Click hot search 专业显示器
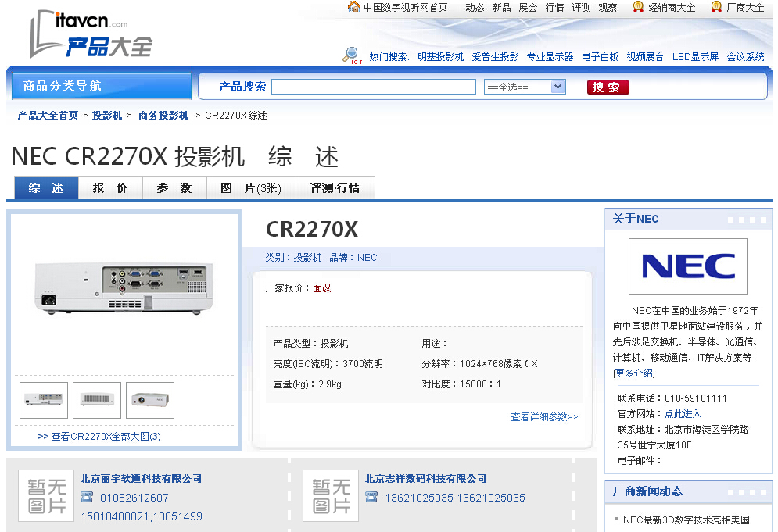The image size is (778, 532). click(x=550, y=56)
